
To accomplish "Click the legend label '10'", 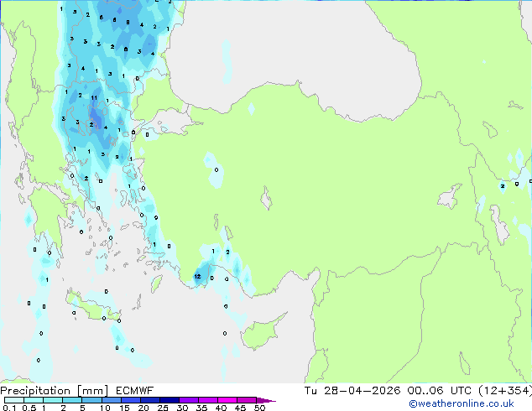I will coord(105,408).
